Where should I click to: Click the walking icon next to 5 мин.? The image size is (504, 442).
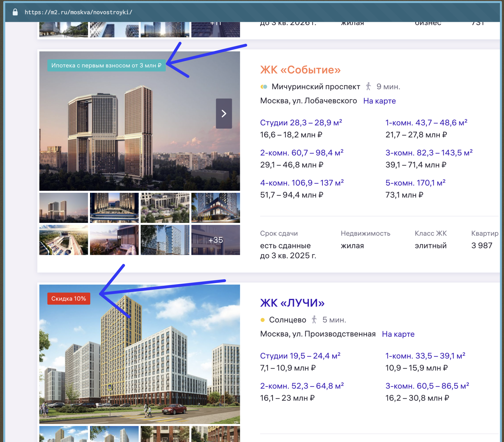pyautogui.click(x=314, y=320)
